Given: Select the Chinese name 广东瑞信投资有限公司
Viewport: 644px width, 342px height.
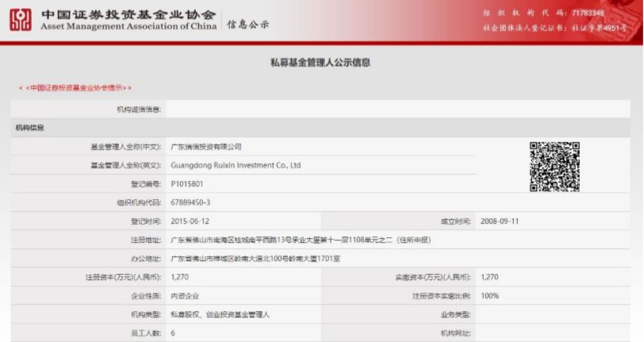Looking at the screenshot, I should pyautogui.click(x=206, y=147).
